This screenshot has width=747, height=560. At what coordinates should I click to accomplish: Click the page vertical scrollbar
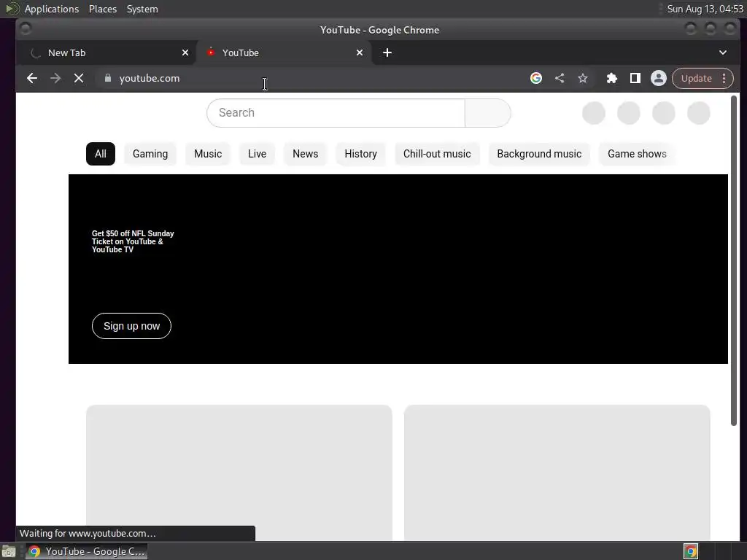click(734, 260)
